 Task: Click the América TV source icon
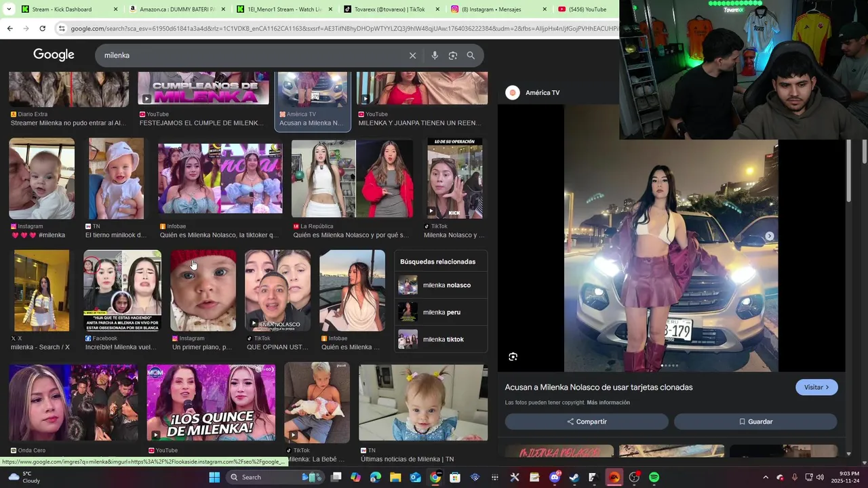pyautogui.click(x=513, y=93)
